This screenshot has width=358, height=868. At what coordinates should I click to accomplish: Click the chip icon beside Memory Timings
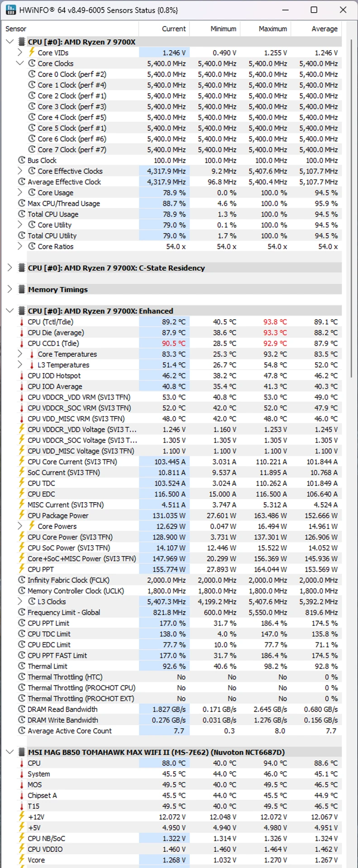click(x=21, y=289)
